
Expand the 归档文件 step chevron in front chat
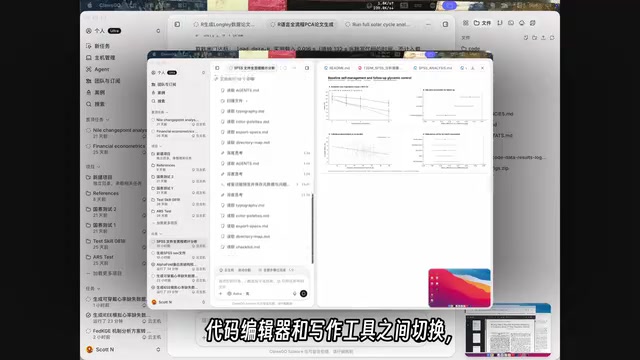(247, 101)
